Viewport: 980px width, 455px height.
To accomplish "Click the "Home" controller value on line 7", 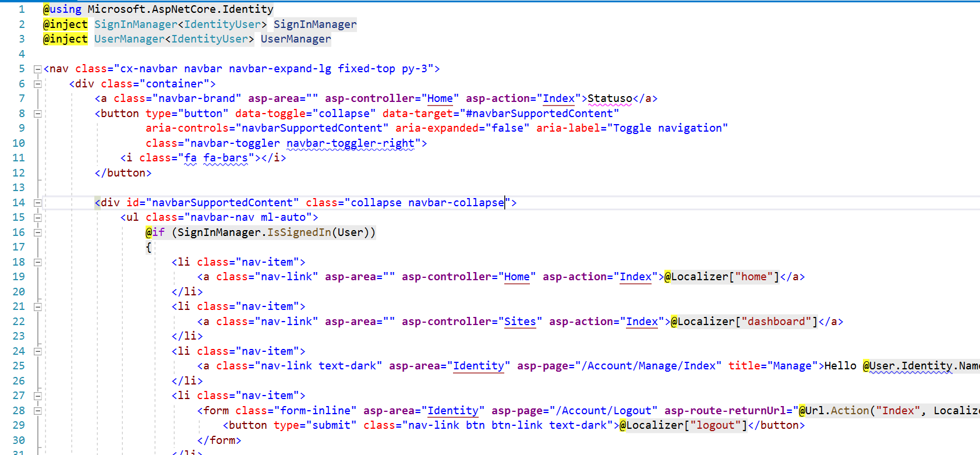I will pyautogui.click(x=440, y=98).
